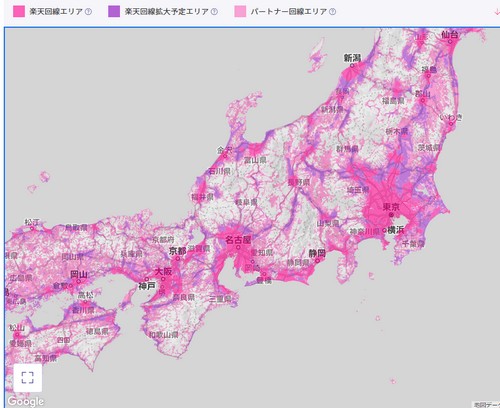
Task: Click the 山梨県 prefecture label
Action: pos(328,223)
